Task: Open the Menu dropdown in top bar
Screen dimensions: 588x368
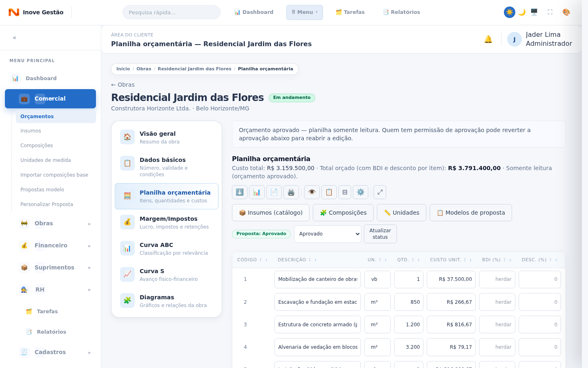Action: 305,12
